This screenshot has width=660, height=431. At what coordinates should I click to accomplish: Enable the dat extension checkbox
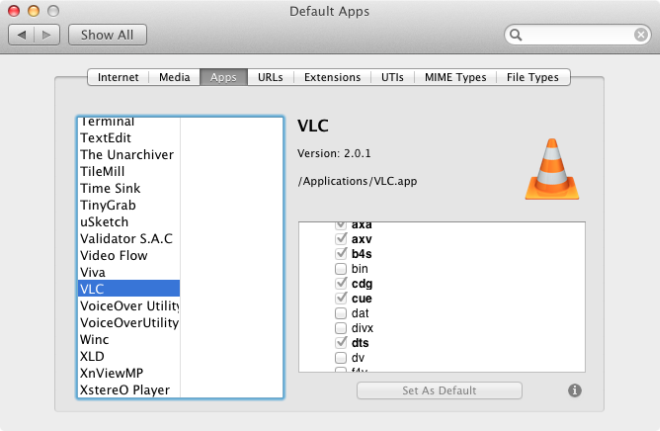click(x=341, y=313)
